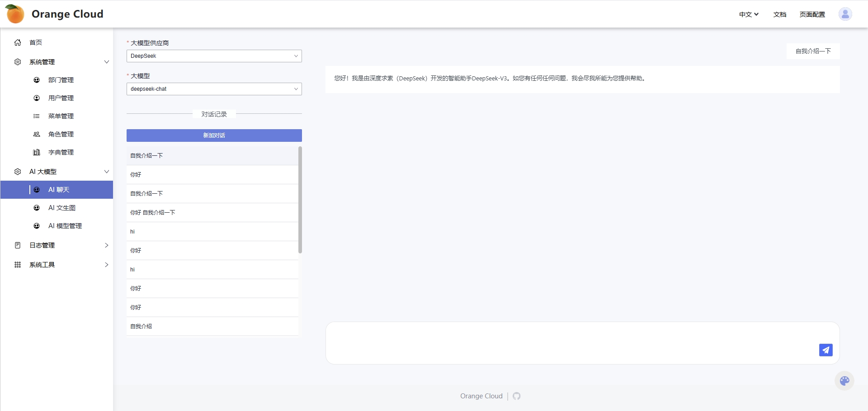Open AI 模型管理 menu item
The image size is (868, 411).
[57, 226]
